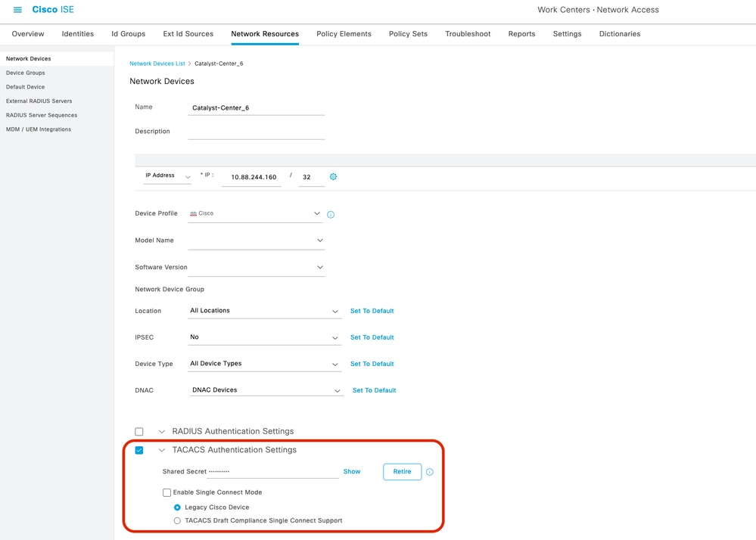Open Device Profile dropdown

(x=256, y=213)
